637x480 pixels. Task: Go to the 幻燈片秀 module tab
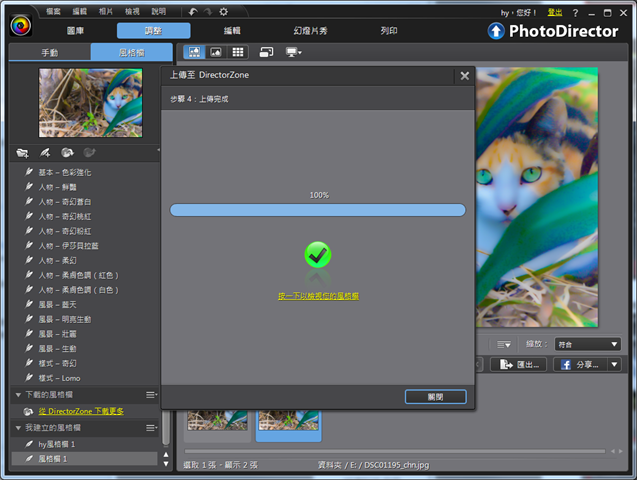(x=310, y=31)
